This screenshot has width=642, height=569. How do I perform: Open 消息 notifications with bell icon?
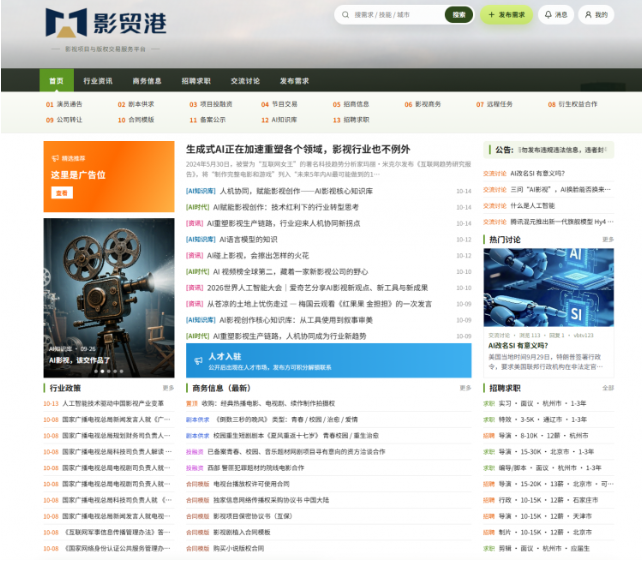pyautogui.click(x=556, y=15)
